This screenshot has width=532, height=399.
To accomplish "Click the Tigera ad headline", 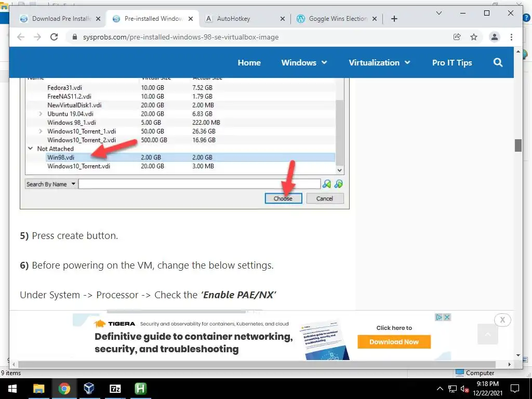I will (193, 342).
